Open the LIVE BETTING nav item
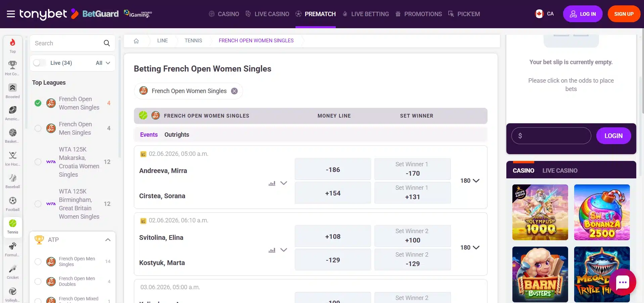The width and height of the screenshot is (644, 303). coord(365,14)
